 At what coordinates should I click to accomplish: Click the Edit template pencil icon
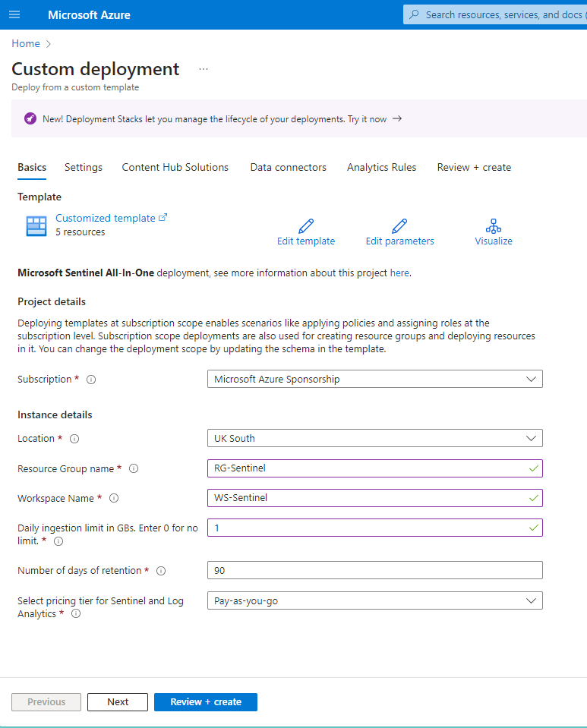point(306,226)
